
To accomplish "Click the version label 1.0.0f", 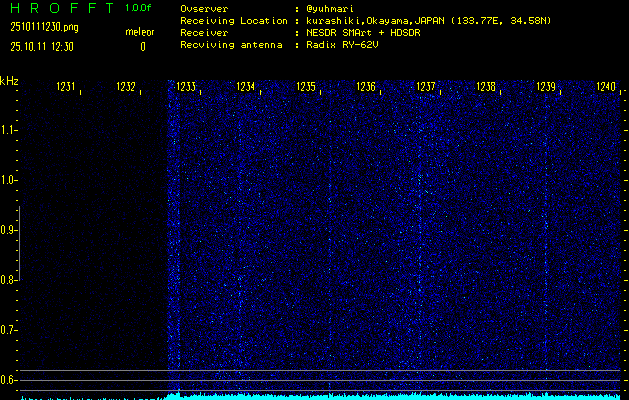I will click(x=138, y=8).
